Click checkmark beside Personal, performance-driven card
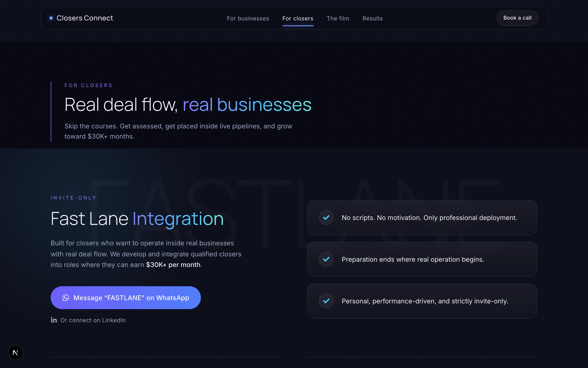 [x=326, y=301]
